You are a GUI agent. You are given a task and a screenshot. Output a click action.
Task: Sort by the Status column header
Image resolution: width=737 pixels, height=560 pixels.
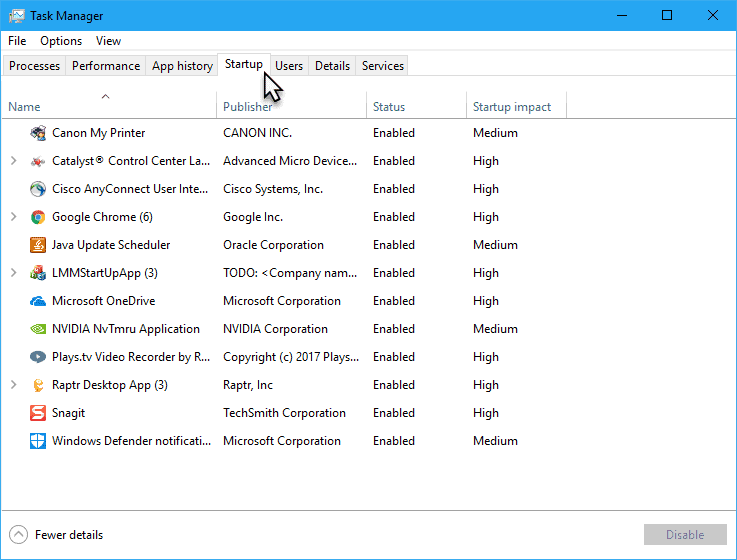(416, 104)
